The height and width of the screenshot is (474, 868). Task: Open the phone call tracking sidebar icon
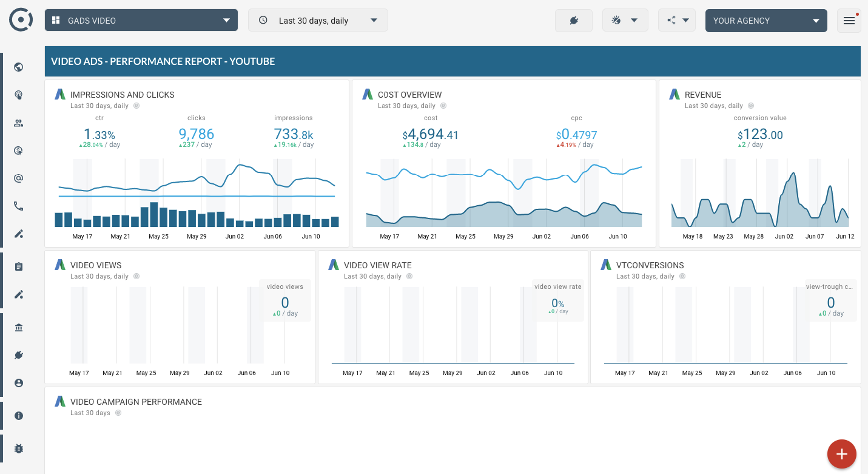click(x=18, y=206)
